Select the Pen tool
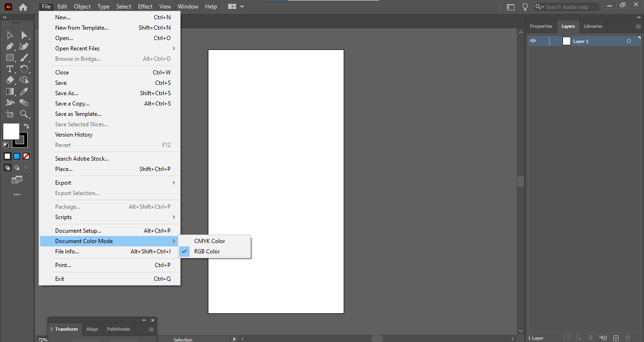The height and width of the screenshot is (342, 644). pyautogui.click(x=9, y=46)
